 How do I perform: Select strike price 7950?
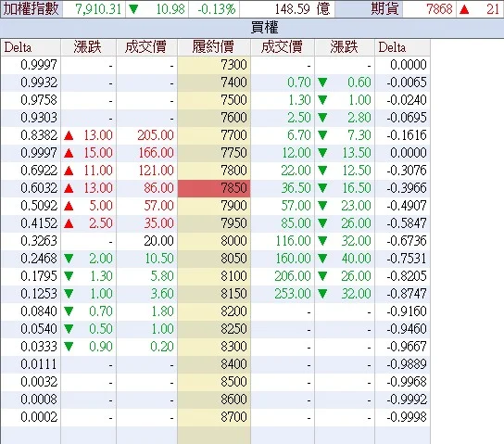[x=233, y=223]
